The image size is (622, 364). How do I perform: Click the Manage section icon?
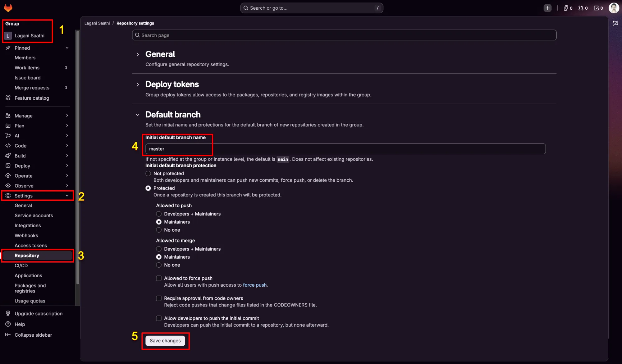pos(8,116)
